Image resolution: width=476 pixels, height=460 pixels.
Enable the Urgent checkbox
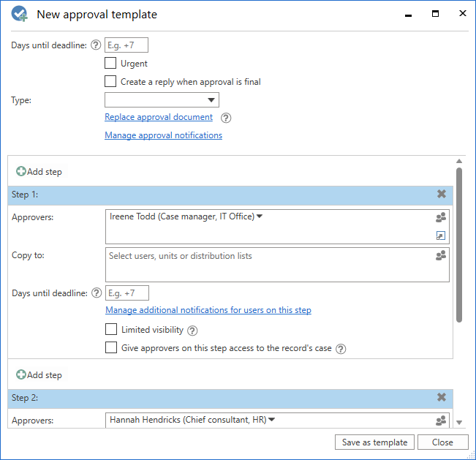110,64
